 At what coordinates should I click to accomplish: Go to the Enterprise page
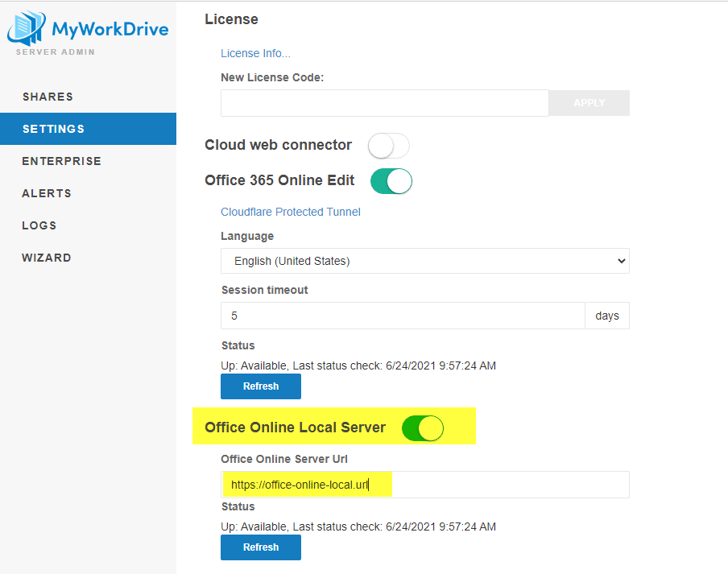(61, 161)
